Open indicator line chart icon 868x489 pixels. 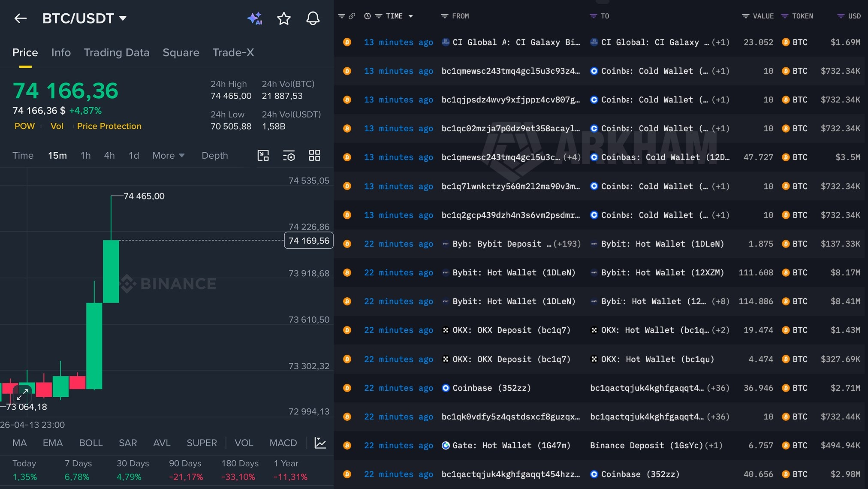click(x=320, y=443)
